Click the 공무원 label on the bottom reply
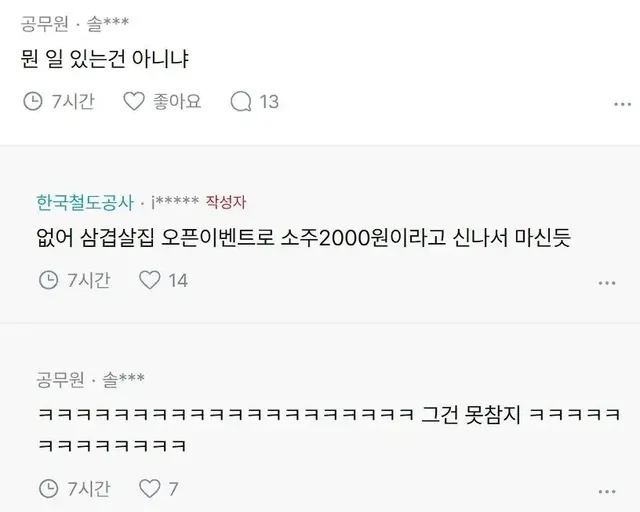Image resolution: width=640 pixels, height=512 pixels. coord(60,379)
